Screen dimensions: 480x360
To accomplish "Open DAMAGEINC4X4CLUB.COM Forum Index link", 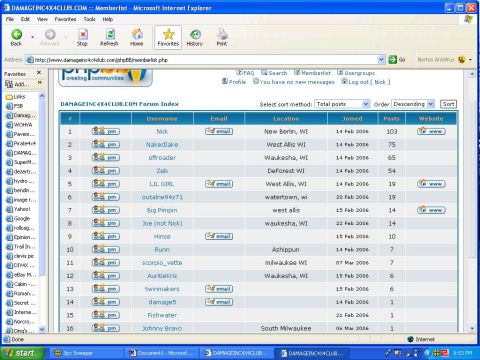I will (x=119, y=104).
